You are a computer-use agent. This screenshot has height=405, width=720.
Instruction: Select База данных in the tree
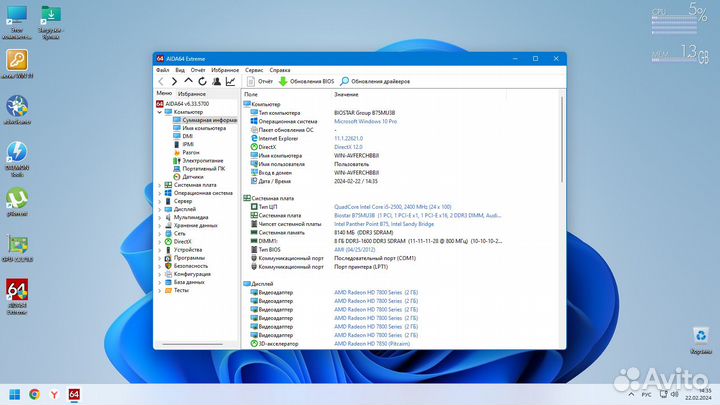(185, 282)
